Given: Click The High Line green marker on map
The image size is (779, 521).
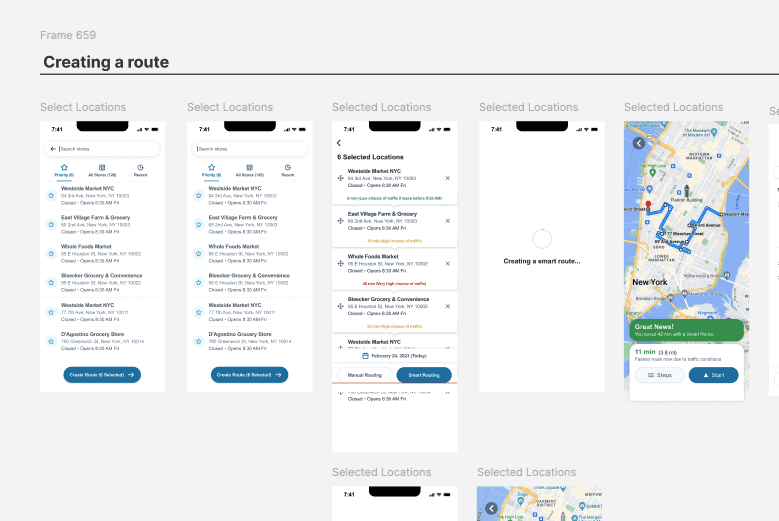Looking at the screenshot, I should (x=653, y=172).
